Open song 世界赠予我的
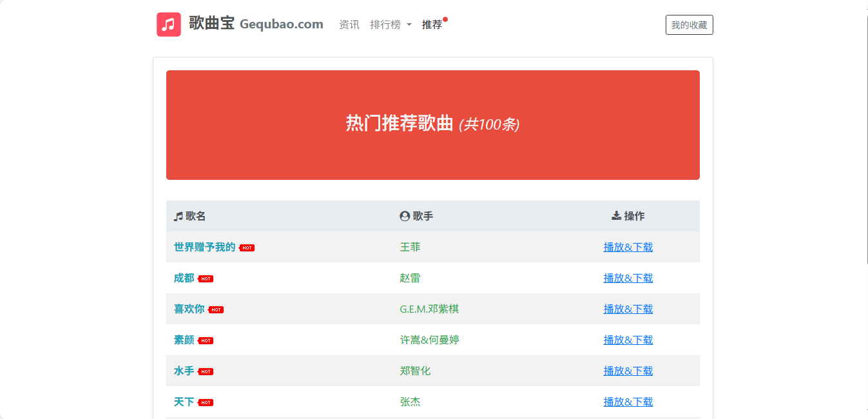 click(204, 248)
